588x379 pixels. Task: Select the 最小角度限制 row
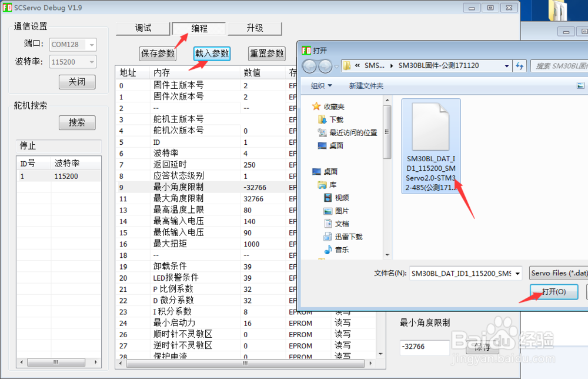pyautogui.click(x=206, y=187)
